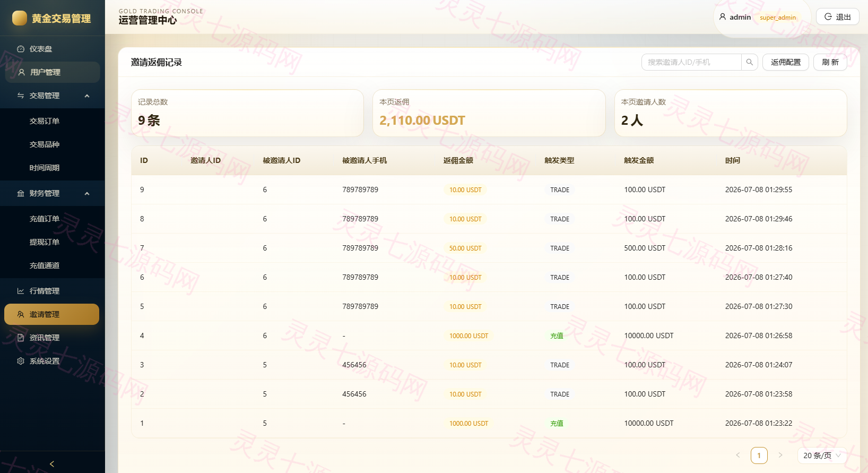Open 充值通道 submenu item
Image resolution: width=868 pixels, height=473 pixels.
tap(52, 265)
